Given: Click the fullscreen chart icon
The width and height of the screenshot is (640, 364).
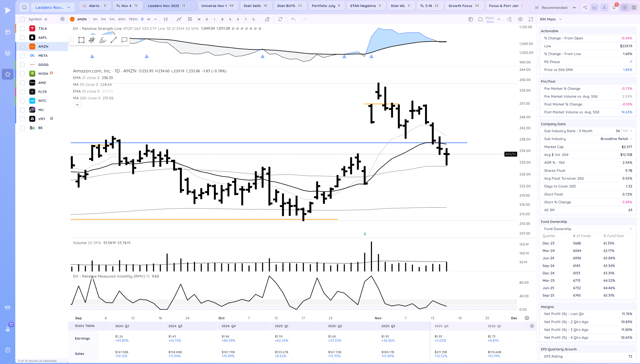Looking at the screenshot, I should point(531,19).
